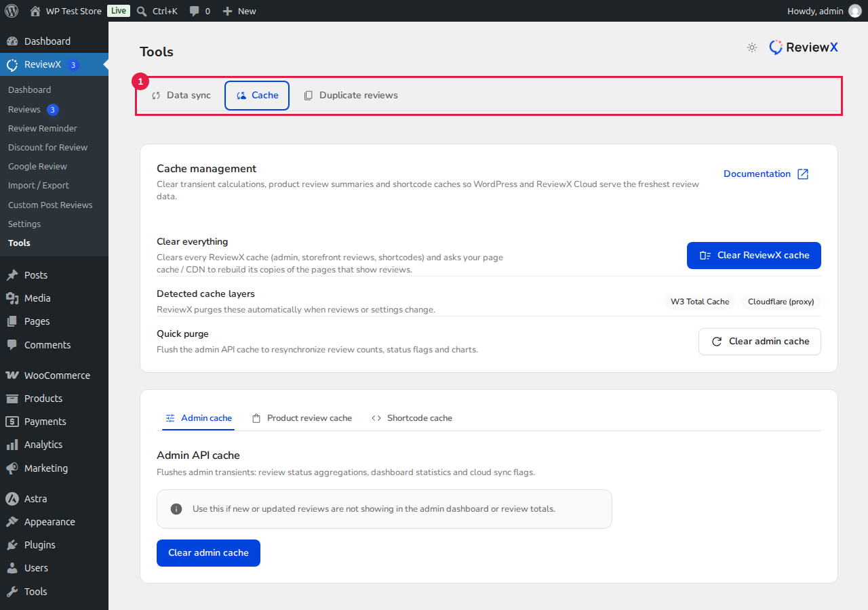
Task: Visit WP Test Store home link
Action: (66, 11)
